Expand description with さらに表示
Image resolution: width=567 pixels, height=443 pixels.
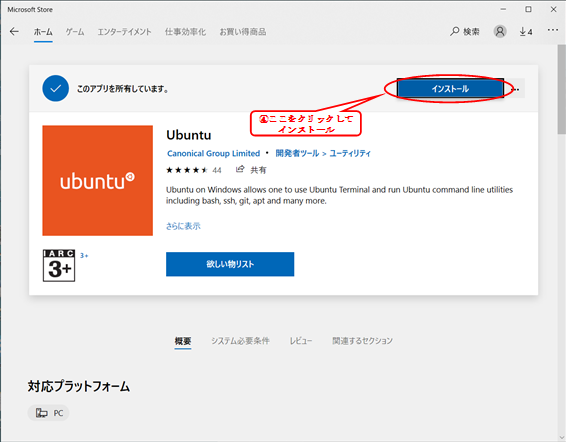(x=183, y=226)
